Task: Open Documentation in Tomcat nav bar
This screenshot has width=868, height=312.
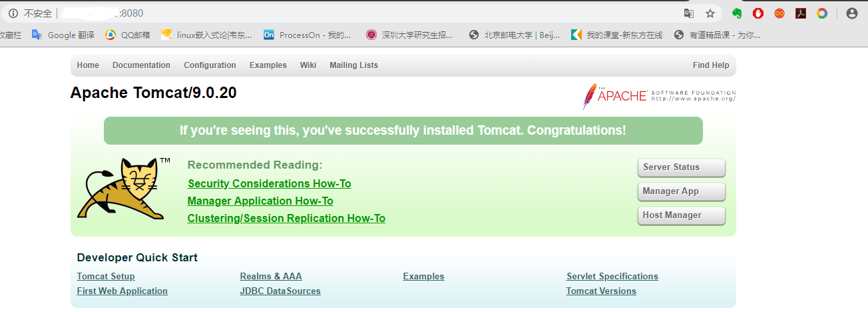Action: pos(141,65)
